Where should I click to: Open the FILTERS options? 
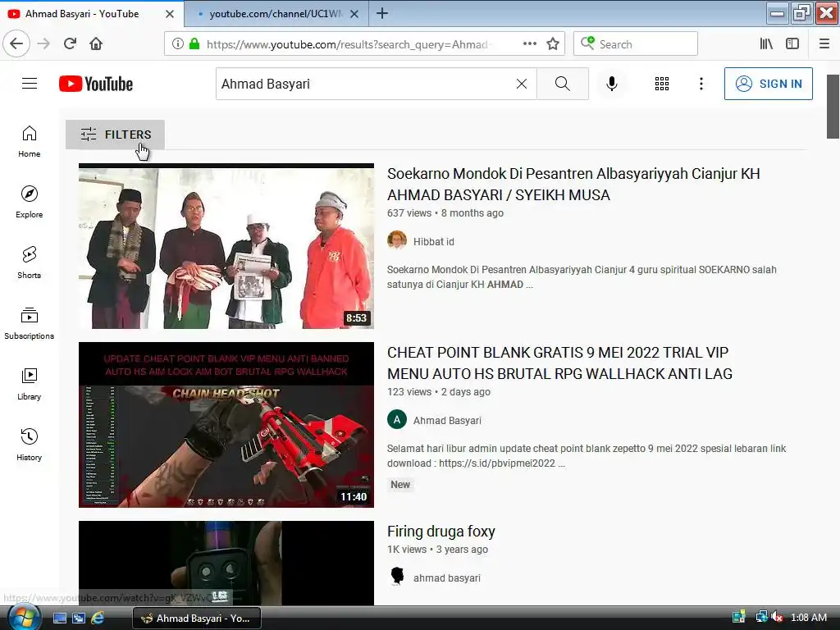(115, 135)
